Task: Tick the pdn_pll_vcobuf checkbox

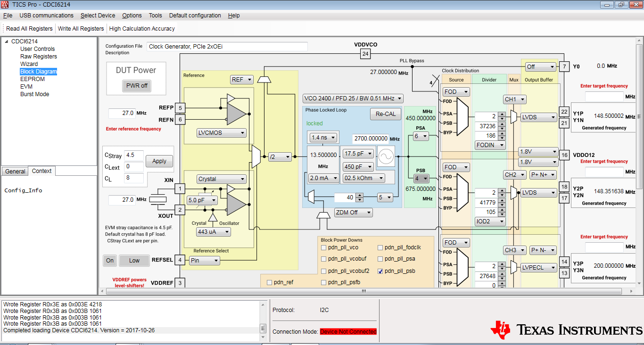Action: [x=324, y=259]
